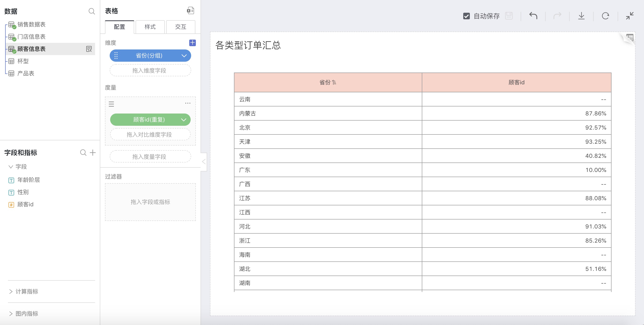
Task: Click the 顾客id column header
Action: [x=516, y=82]
